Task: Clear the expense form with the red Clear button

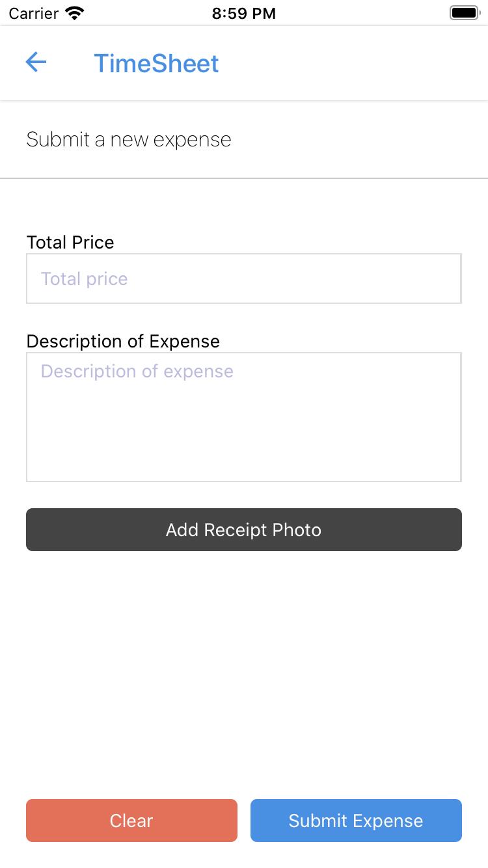Action: coord(131,821)
